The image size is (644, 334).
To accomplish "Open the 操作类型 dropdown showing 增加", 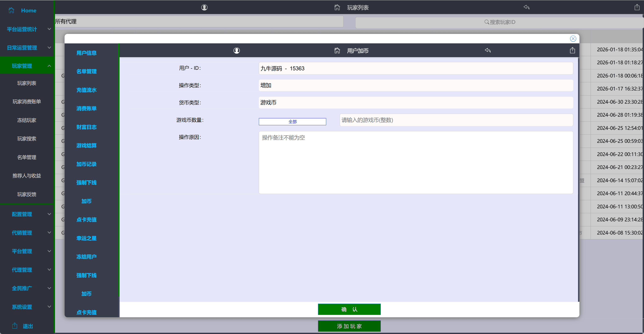I will 416,85.
